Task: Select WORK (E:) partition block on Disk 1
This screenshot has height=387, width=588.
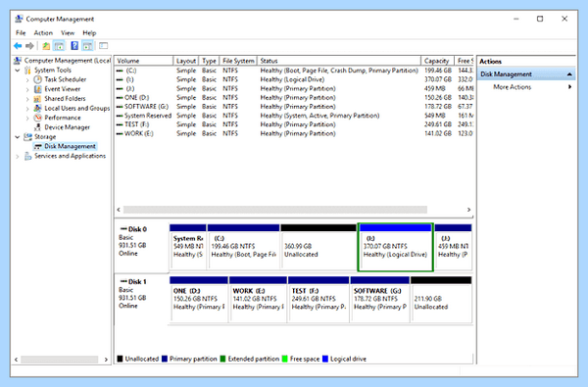Action: coord(258,299)
